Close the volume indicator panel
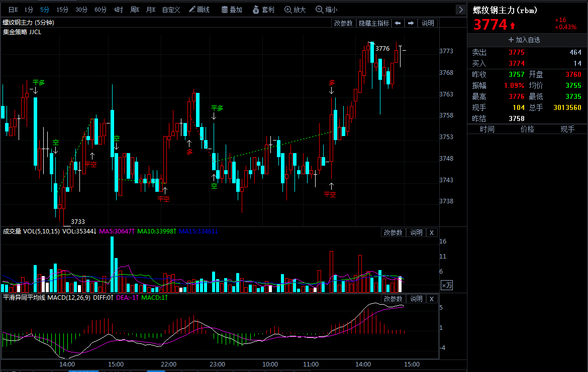This screenshot has width=588, height=372. point(432,232)
